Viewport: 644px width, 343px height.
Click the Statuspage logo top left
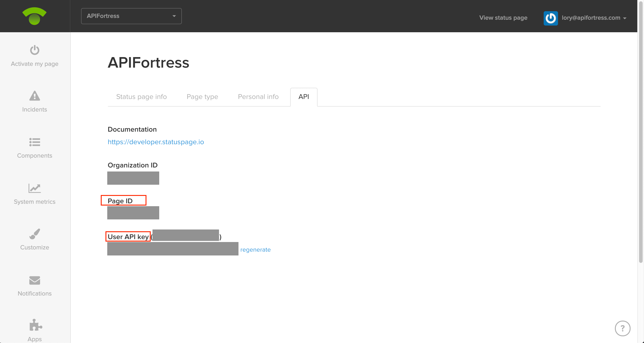pyautogui.click(x=35, y=16)
